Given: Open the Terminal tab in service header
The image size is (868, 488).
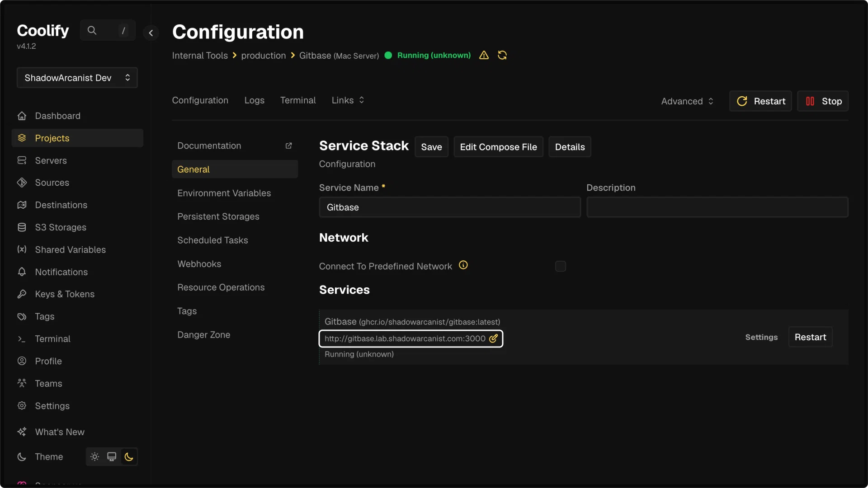Looking at the screenshot, I should point(298,100).
